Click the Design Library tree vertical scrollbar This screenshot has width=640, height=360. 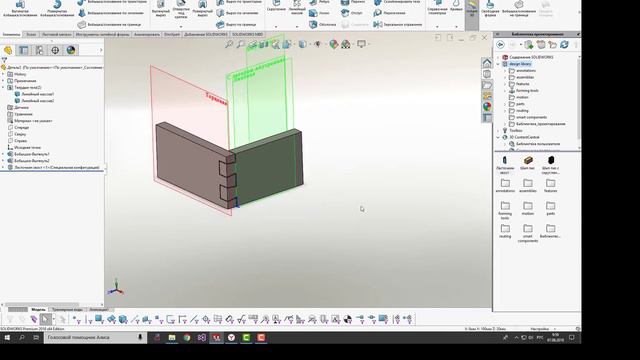pyautogui.click(x=579, y=98)
